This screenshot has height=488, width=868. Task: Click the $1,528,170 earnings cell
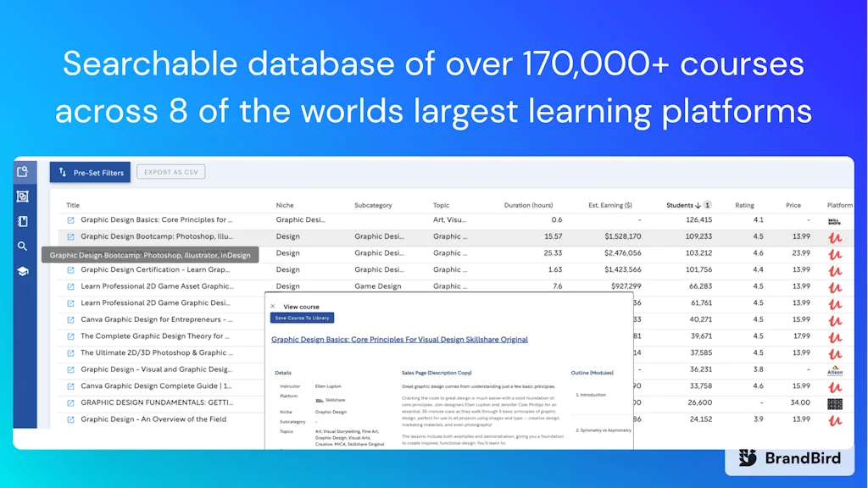[623, 236]
